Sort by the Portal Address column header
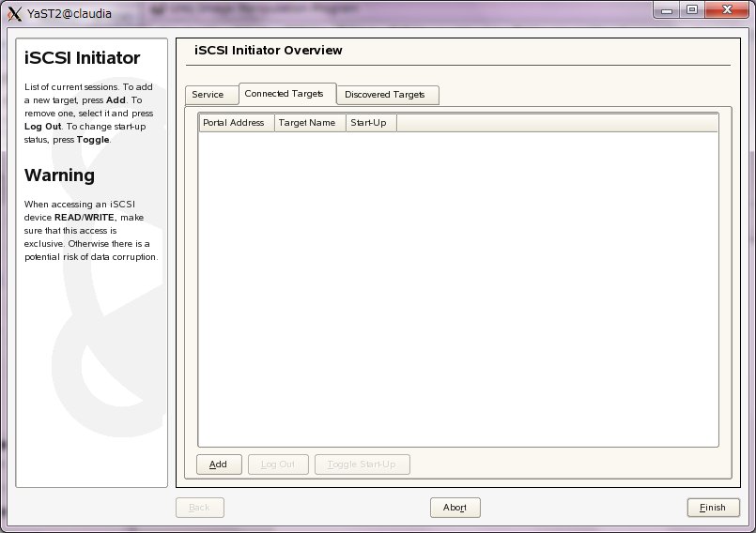The image size is (756, 533). pyautogui.click(x=237, y=123)
